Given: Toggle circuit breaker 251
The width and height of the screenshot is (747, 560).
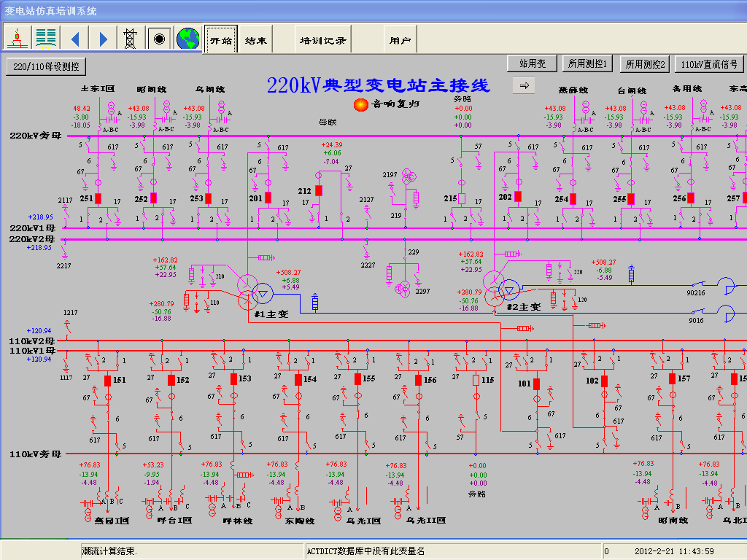Looking at the screenshot, I should click(x=98, y=198).
